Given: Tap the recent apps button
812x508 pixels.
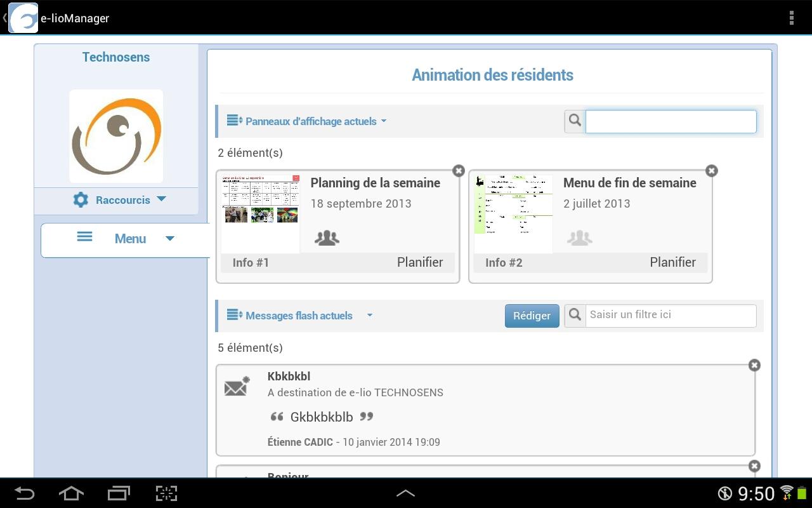Looking at the screenshot, I should [119, 493].
